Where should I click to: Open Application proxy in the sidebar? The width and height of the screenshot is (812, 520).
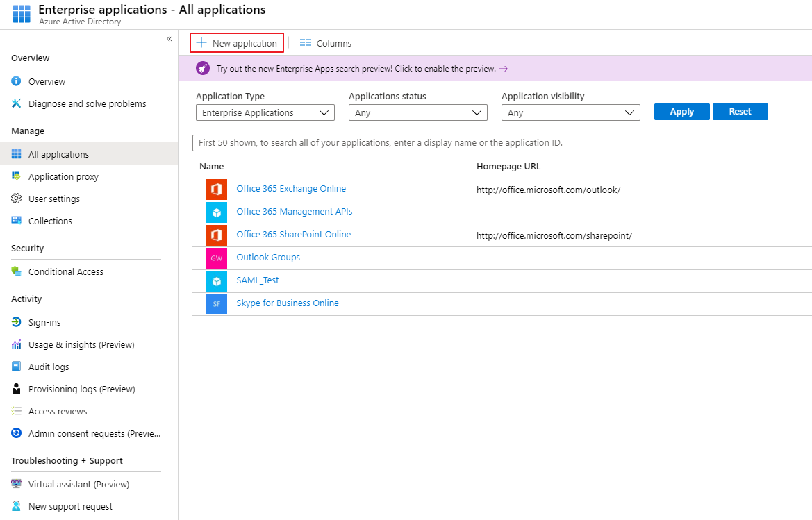[x=63, y=176]
